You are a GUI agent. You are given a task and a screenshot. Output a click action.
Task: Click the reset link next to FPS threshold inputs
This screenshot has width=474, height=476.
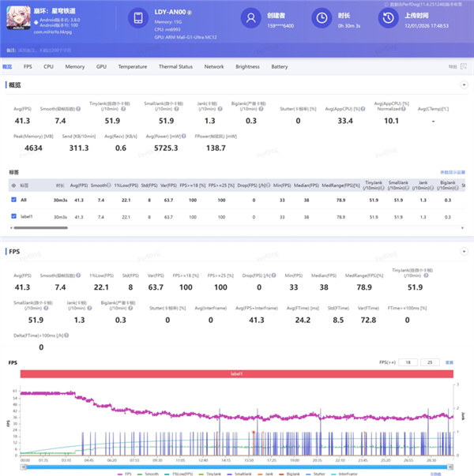[450, 362]
